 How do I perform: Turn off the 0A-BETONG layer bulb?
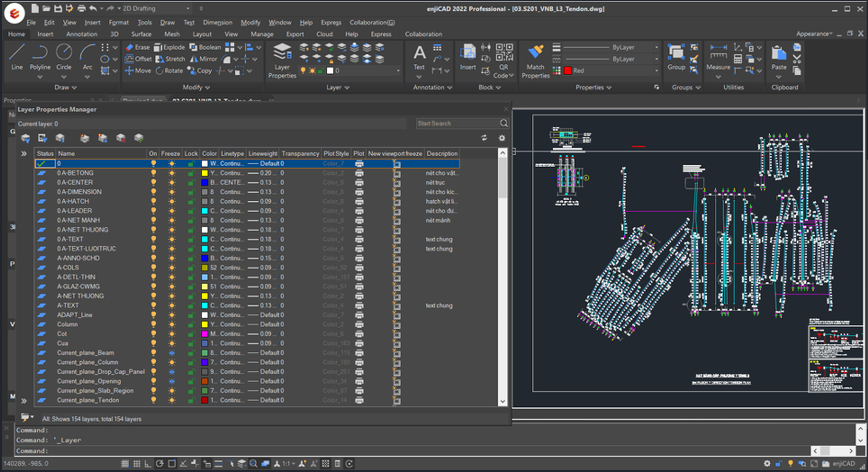pos(153,173)
